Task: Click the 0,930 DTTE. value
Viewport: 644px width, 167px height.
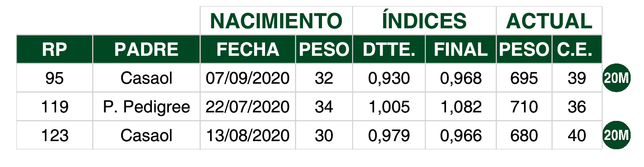Action: click(x=389, y=78)
